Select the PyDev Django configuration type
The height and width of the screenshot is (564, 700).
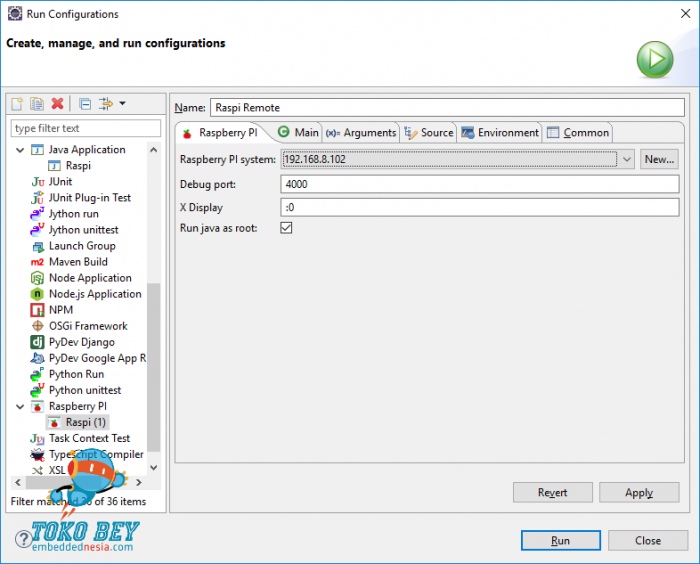(81, 342)
